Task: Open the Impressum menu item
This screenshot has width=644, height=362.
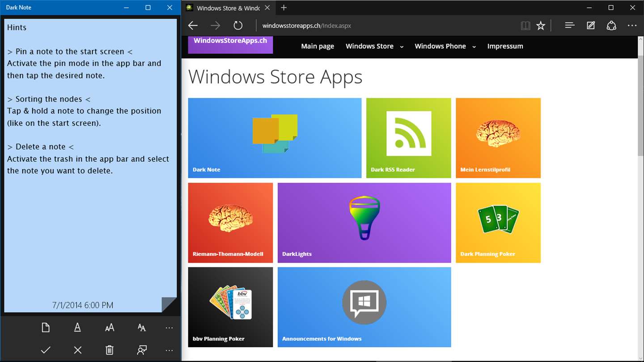Action: coord(505,46)
